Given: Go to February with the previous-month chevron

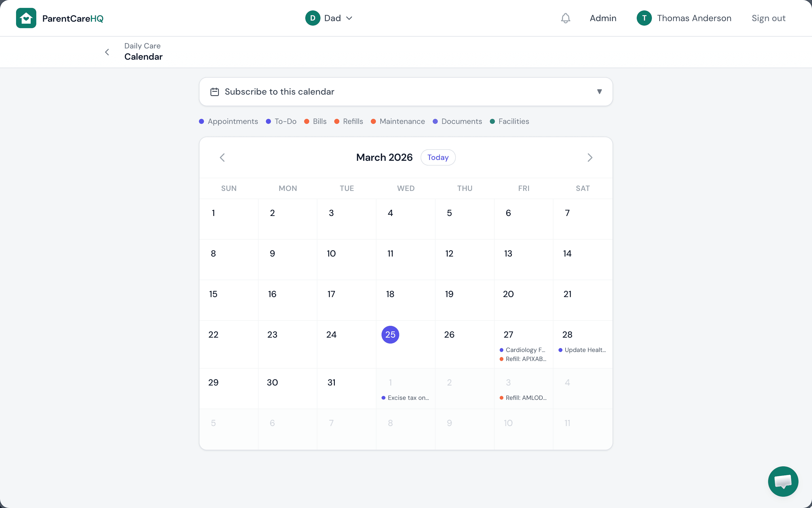Looking at the screenshot, I should (222, 157).
